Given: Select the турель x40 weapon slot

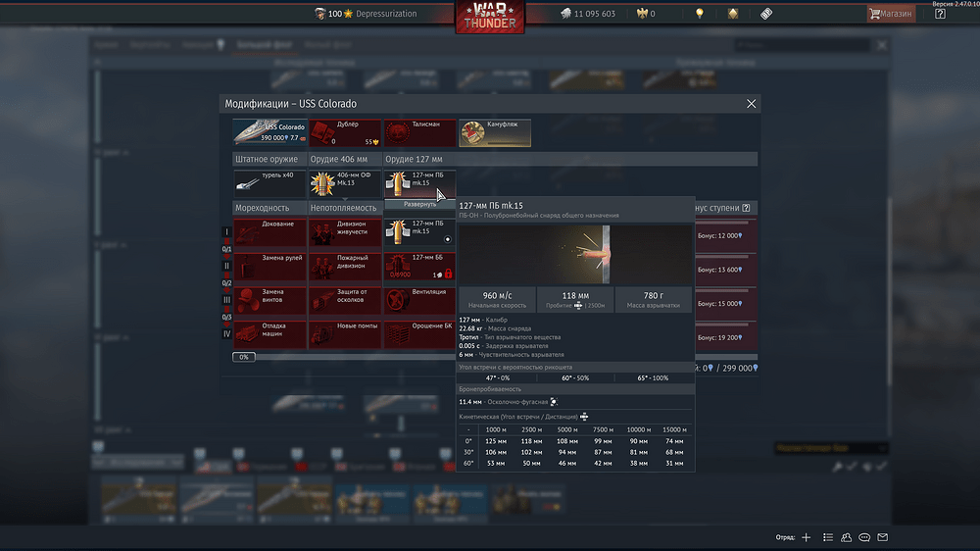Looking at the screenshot, I should pyautogui.click(x=269, y=183).
